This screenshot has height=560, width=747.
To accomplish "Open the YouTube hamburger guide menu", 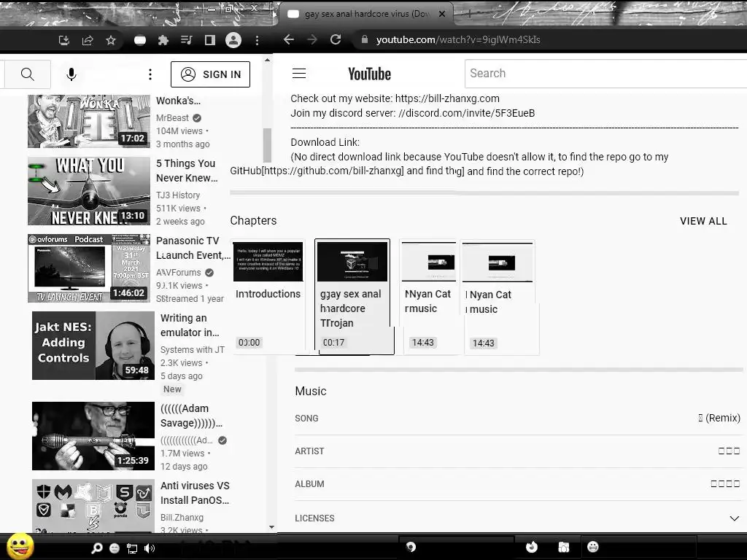I will click(299, 74).
